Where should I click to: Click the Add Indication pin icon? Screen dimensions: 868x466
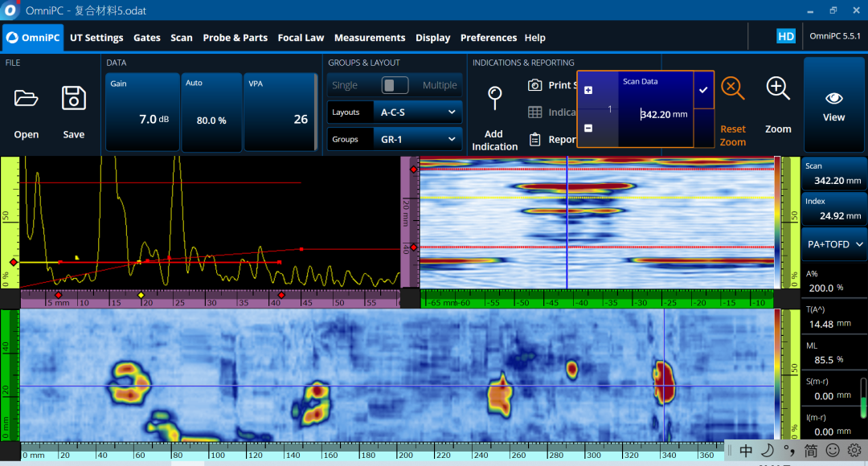494,99
